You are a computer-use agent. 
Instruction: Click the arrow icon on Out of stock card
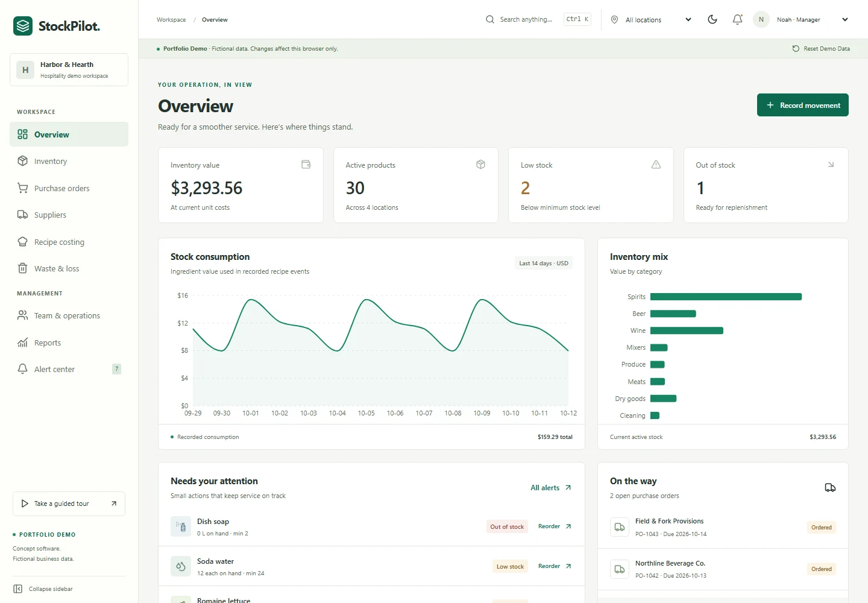[x=831, y=165]
